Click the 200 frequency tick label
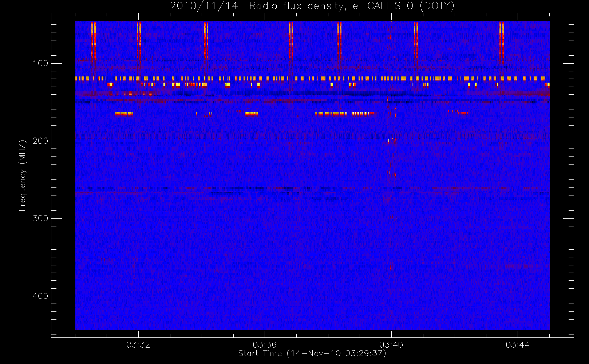Viewport: 589px width, 364px height. pyautogui.click(x=40, y=141)
